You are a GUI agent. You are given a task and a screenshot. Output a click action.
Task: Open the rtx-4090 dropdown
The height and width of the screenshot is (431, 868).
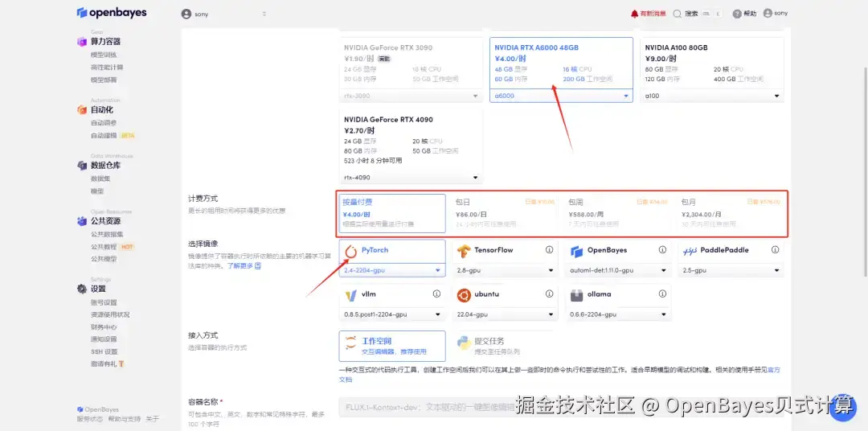411,177
